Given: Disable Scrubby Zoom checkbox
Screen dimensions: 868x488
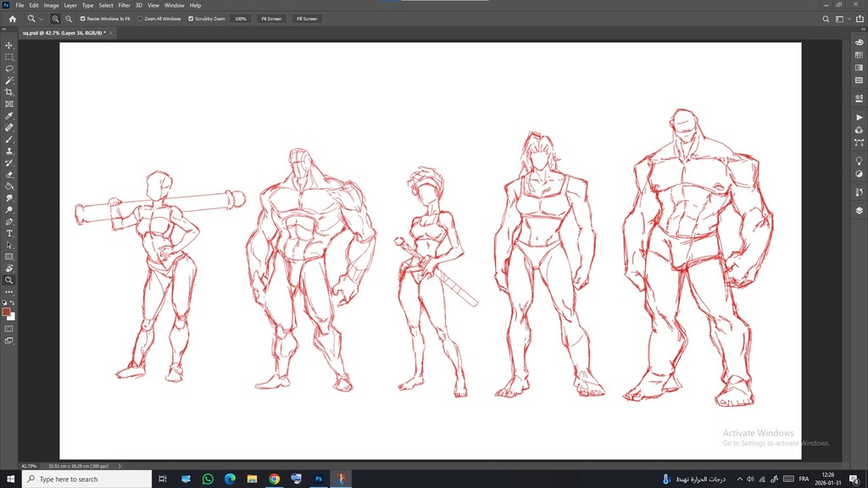Looking at the screenshot, I should tap(192, 18).
